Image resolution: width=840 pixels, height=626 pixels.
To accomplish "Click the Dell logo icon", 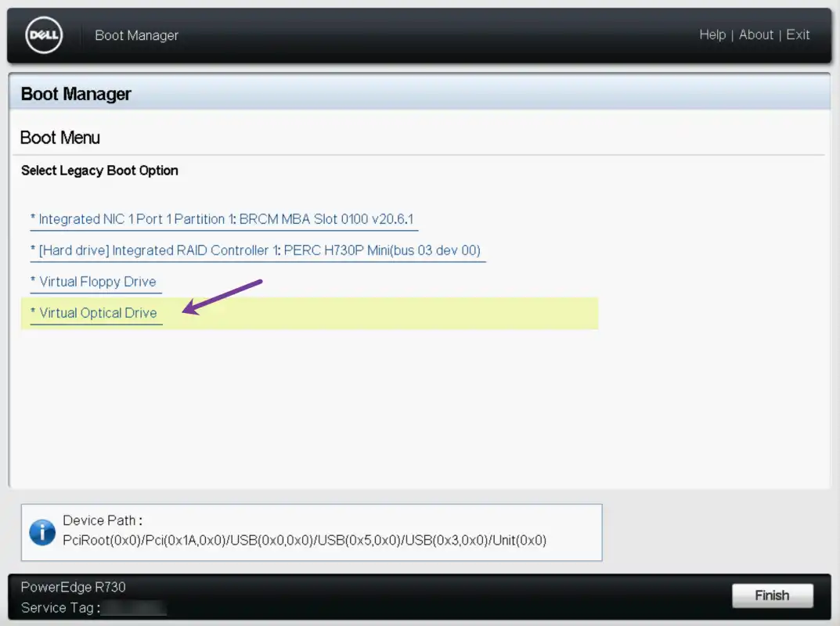I will 44,35.
